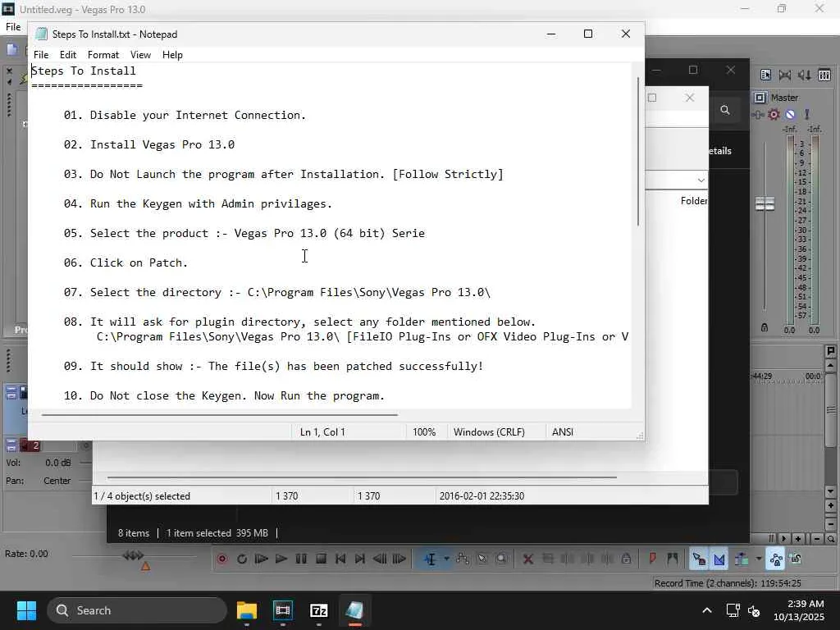Open the Notepad Format menu
The image size is (840, 630).
point(103,55)
